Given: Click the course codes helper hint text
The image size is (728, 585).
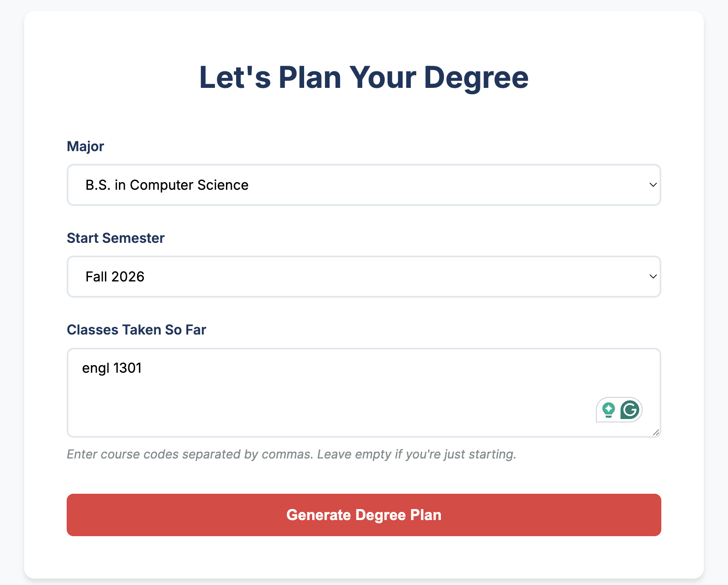Looking at the screenshot, I should tap(291, 454).
